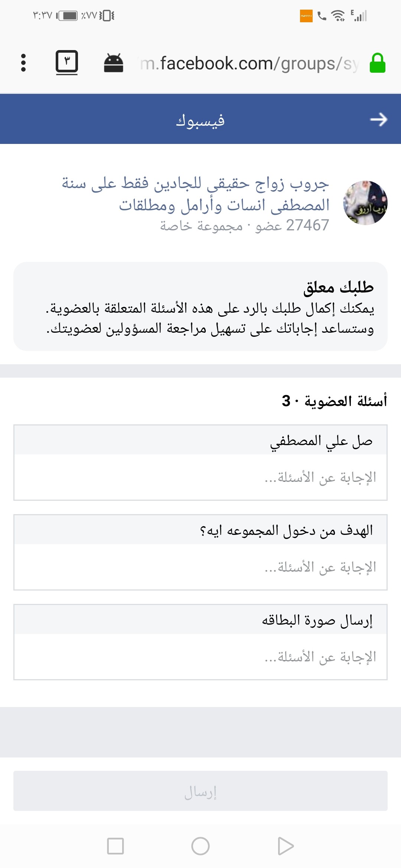This screenshot has height=868, width=401.
Task: Tap the answer field for الهدف من دخول المجموعه
Action: [x=200, y=567]
